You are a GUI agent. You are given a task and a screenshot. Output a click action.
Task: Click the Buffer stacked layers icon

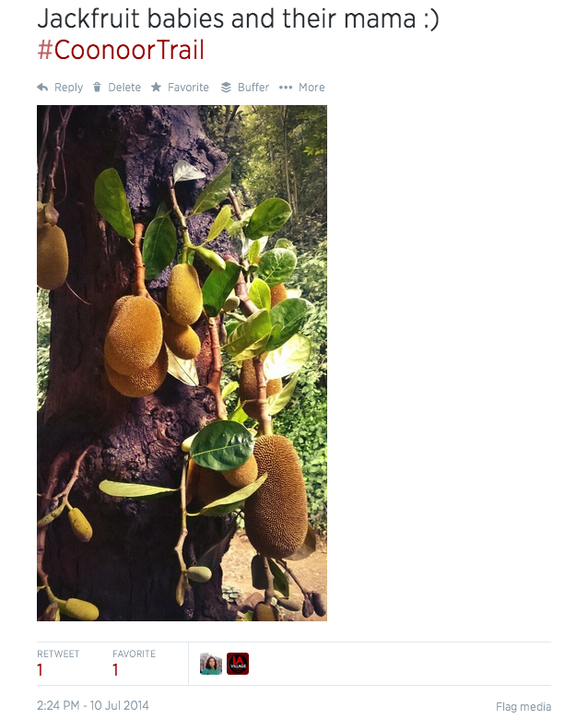(x=226, y=88)
